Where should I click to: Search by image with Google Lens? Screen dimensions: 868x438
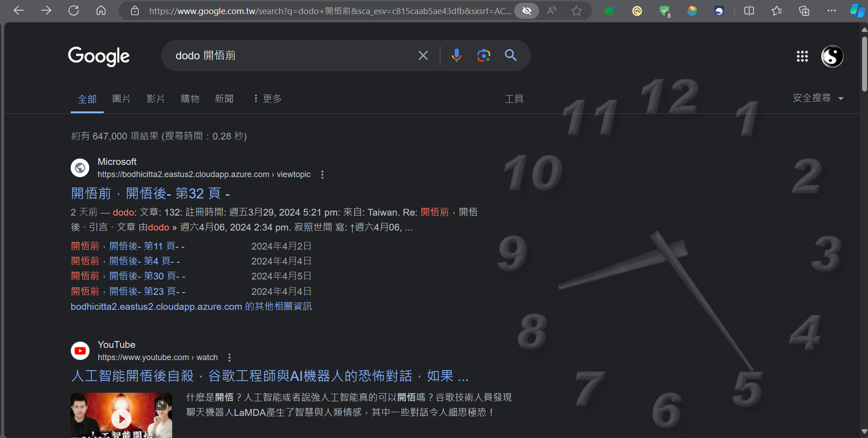484,55
